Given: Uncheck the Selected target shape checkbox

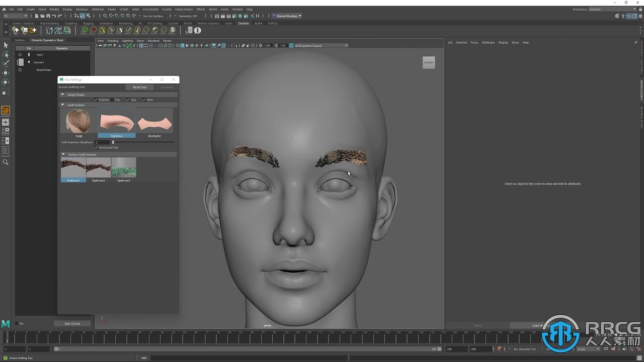Looking at the screenshot, I should (x=96, y=100).
